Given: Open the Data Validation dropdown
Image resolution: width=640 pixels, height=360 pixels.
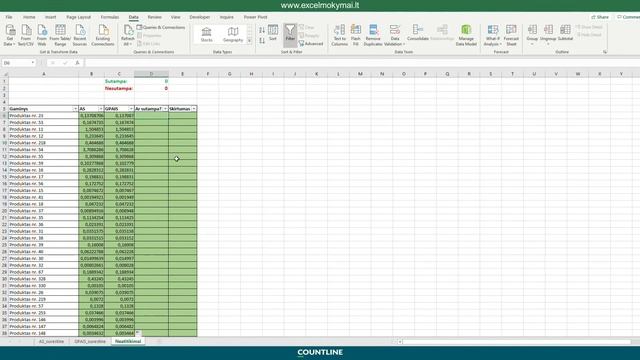Looking at the screenshot, I should [395, 41].
